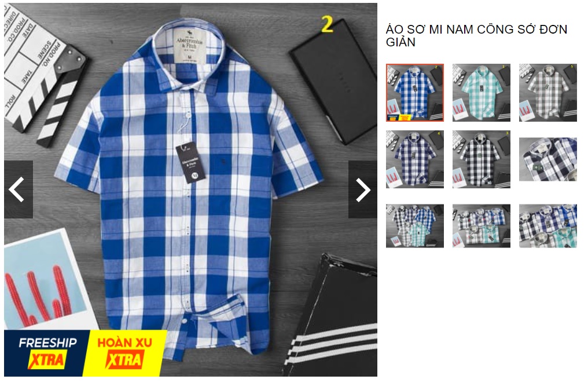This screenshot has width=588, height=383.
Task: Select the blue plaid shirt thumbnail
Action: 415,93
